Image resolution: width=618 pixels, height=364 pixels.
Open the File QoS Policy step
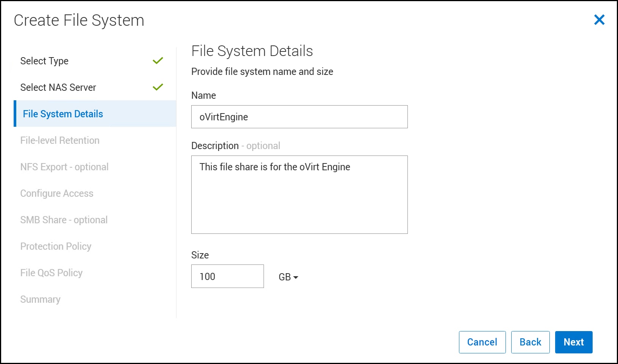pos(51,273)
